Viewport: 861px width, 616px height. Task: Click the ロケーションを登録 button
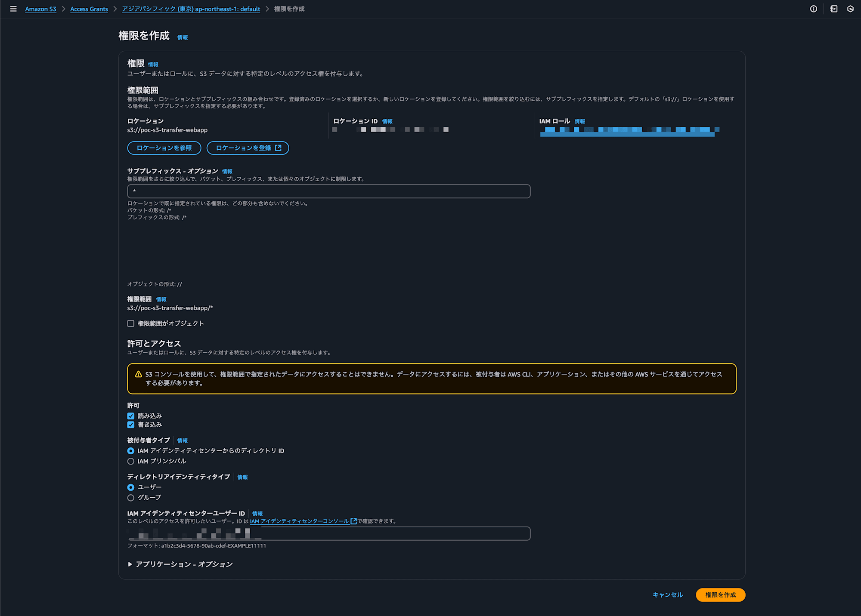tap(248, 148)
